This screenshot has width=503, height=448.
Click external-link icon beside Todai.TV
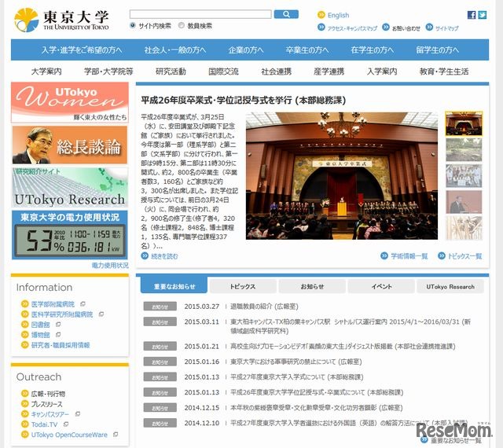[x=66, y=424]
